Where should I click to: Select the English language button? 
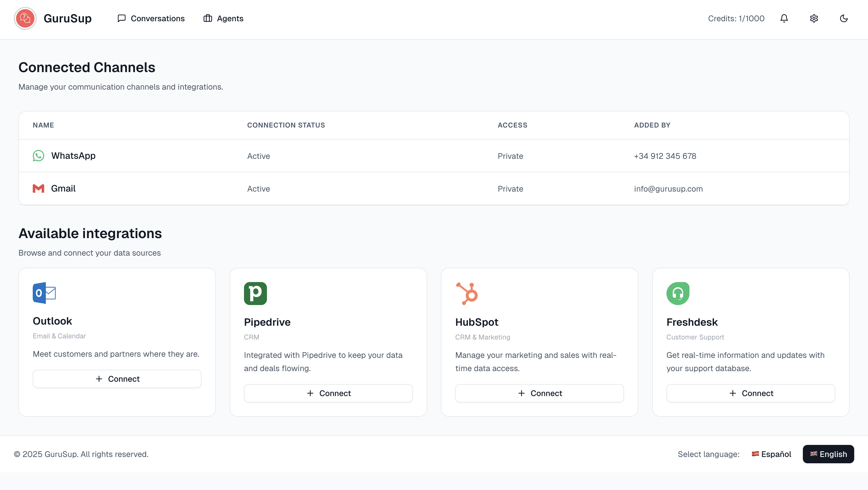pos(828,454)
